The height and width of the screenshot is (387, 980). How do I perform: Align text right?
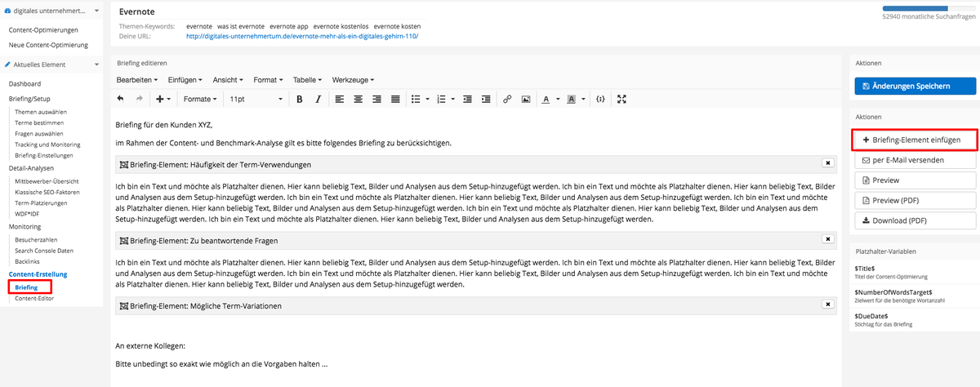click(x=376, y=99)
